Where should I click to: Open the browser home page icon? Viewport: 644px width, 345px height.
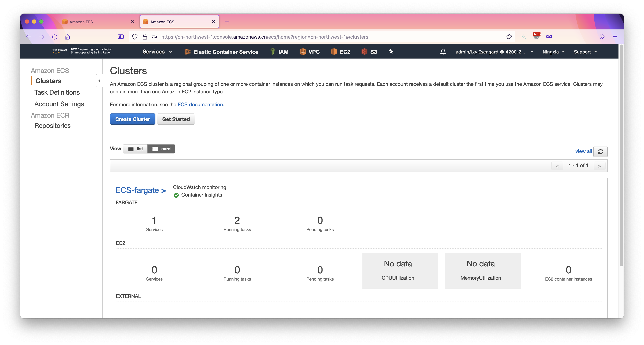67,37
